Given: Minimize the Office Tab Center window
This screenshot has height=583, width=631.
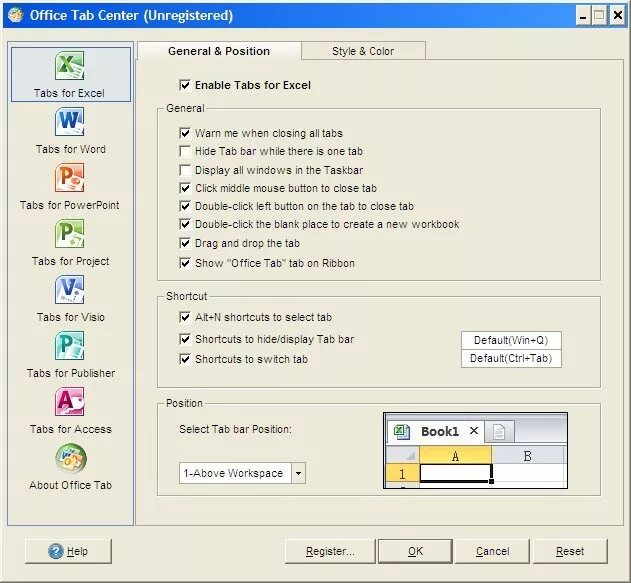Looking at the screenshot, I should point(583,16).
